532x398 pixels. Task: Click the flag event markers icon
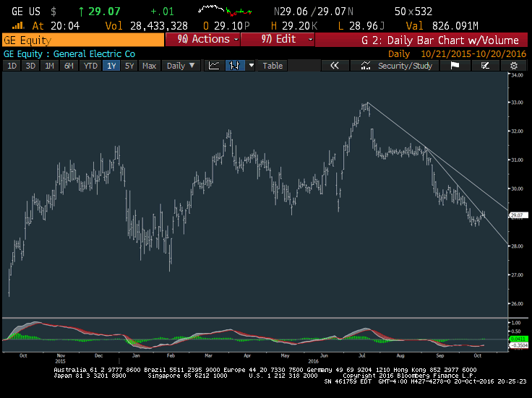point(455,66)
